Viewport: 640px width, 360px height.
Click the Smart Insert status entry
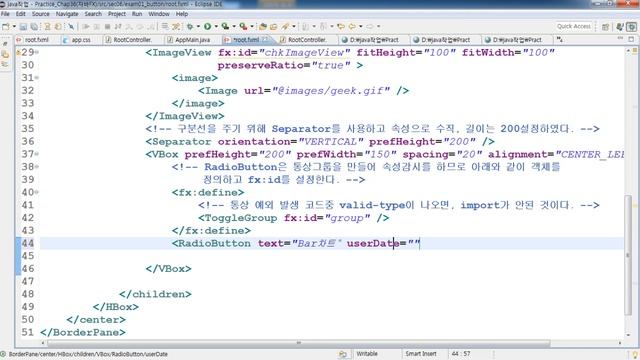coord(421,354)
